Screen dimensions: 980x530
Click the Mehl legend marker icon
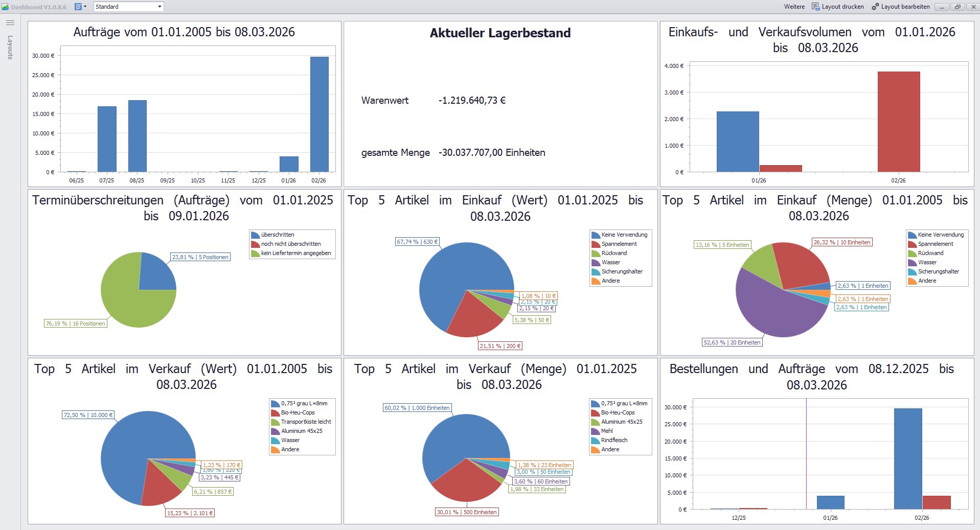point(595,431)
